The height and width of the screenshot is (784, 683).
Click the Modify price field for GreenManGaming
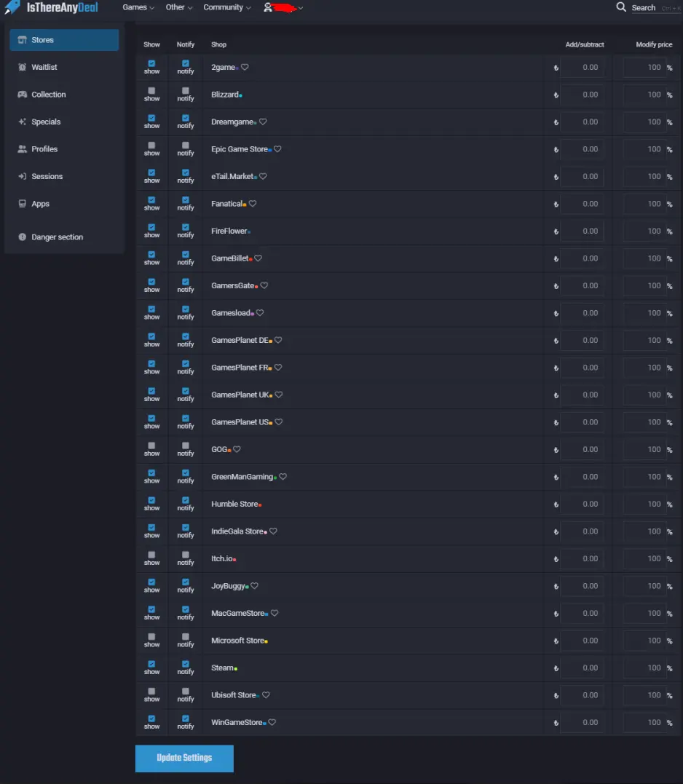644,477
